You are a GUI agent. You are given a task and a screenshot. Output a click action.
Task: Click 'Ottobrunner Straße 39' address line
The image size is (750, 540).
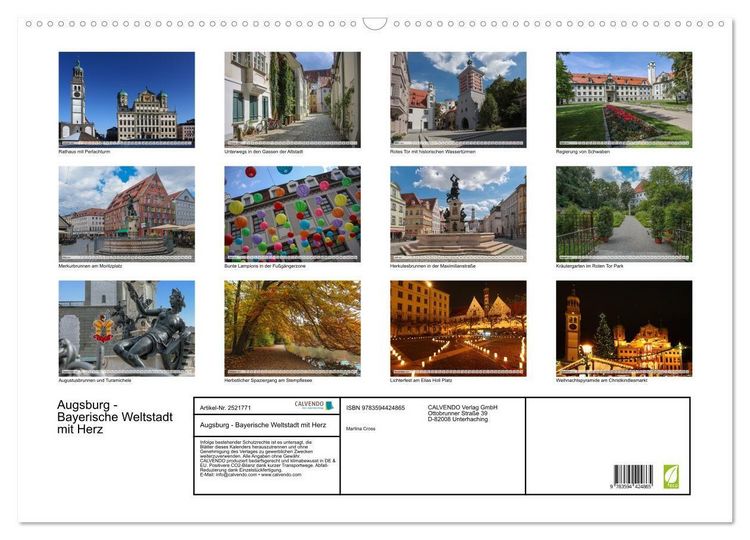(x=458, y=413)
